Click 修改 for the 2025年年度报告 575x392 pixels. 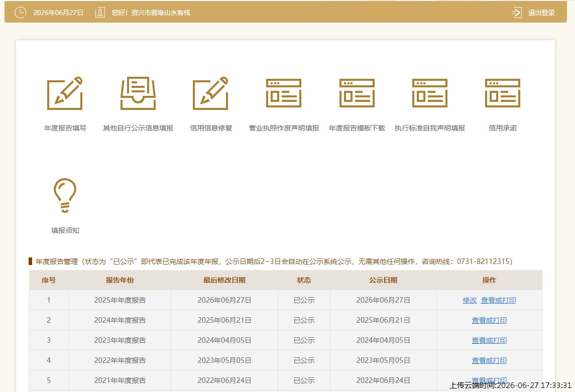(x=470, y=301)
